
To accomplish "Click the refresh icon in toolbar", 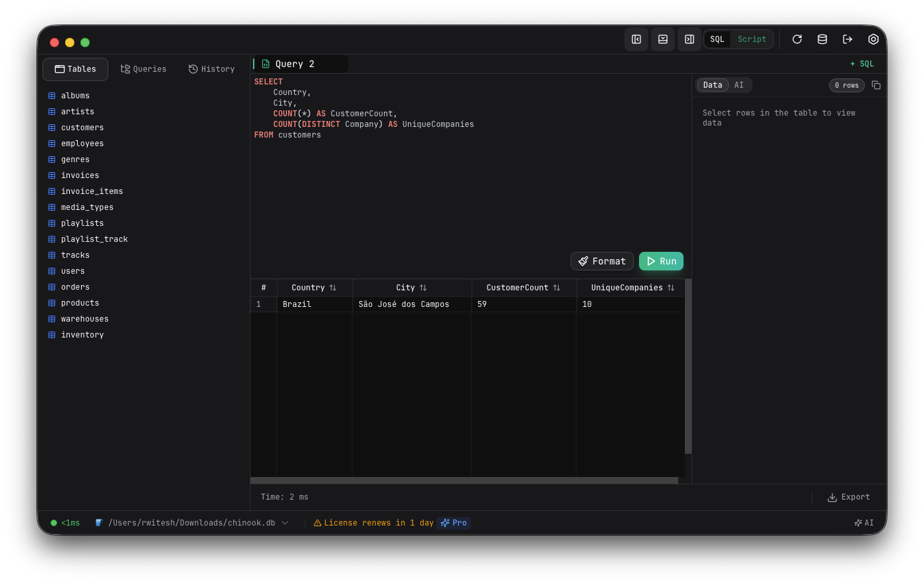I will pyautogui.click(x=796, y=39).
